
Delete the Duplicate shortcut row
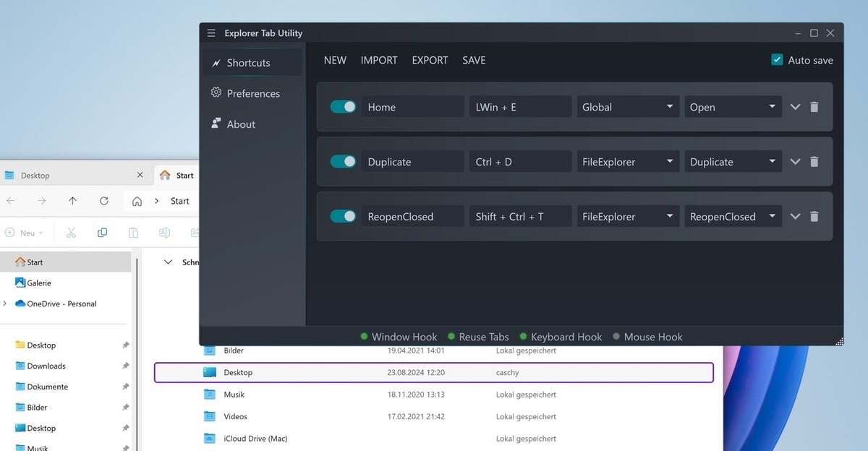click(814, 162)
